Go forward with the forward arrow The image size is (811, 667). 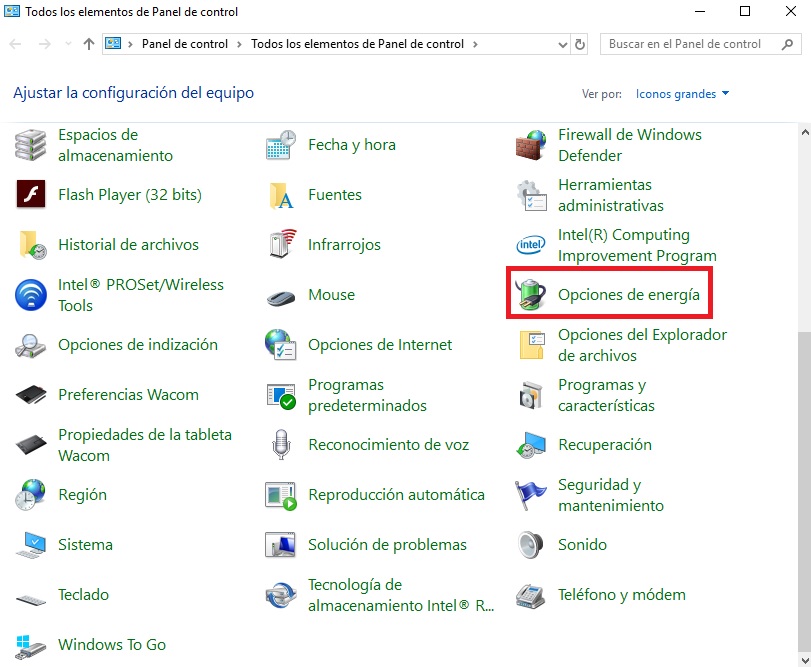click(x=44, y=44)
